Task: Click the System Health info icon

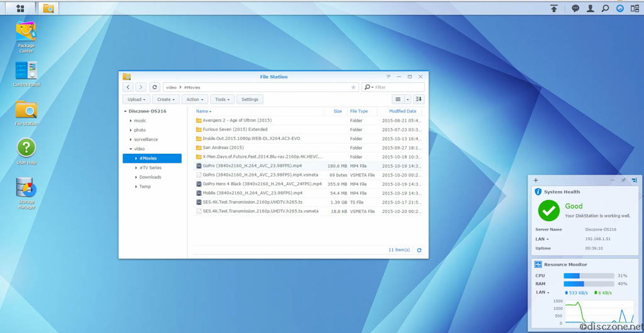Action: 538,192
